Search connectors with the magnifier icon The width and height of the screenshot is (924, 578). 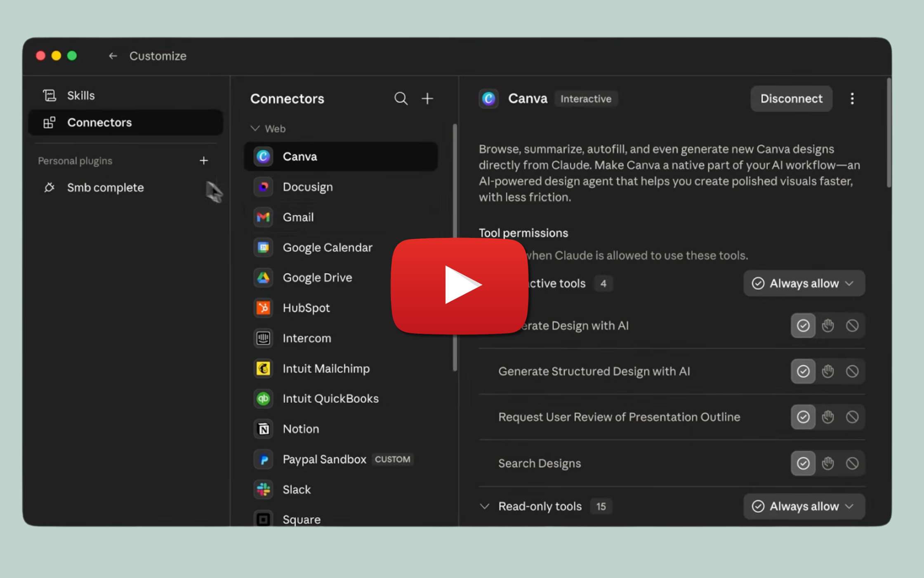[401, 99]
